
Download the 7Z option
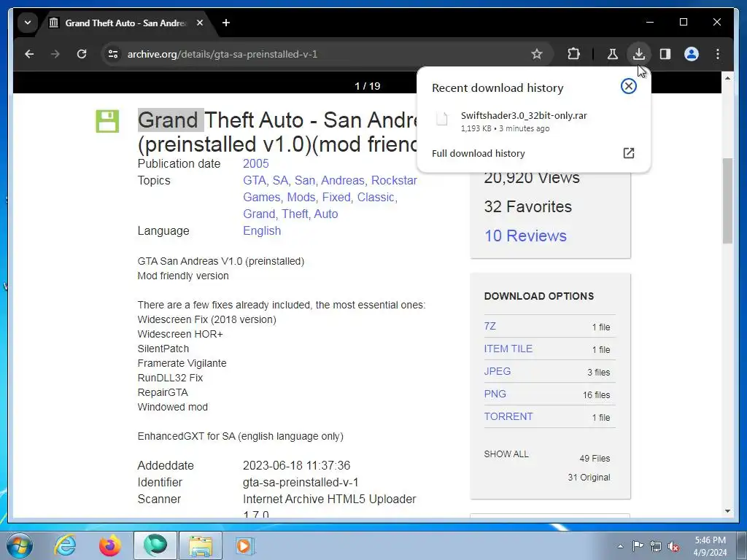point(489,326)
